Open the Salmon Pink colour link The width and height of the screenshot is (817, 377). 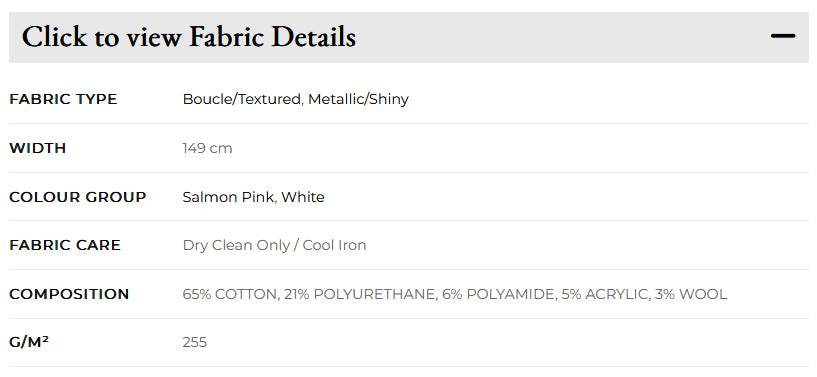point(229,197)
